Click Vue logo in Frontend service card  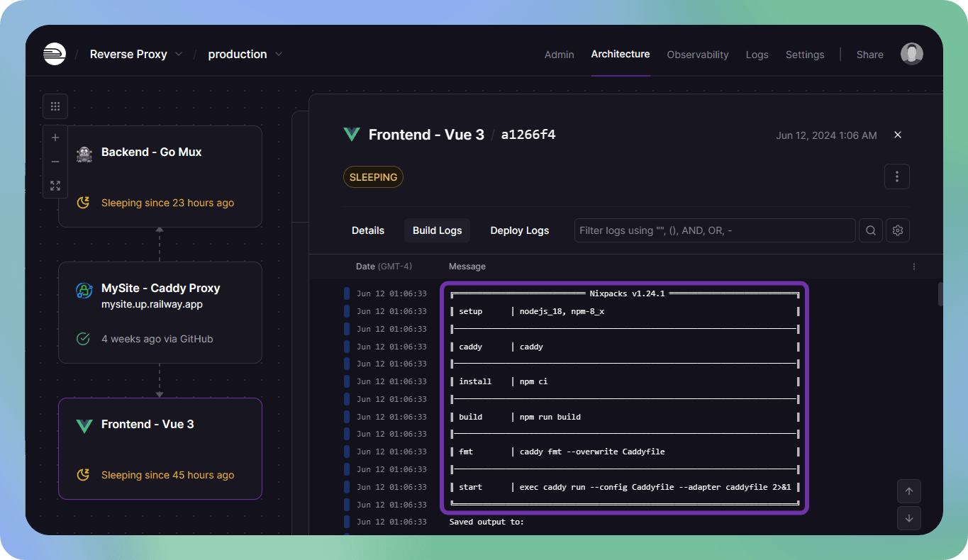pyautogui.click(x=84, y=425)
